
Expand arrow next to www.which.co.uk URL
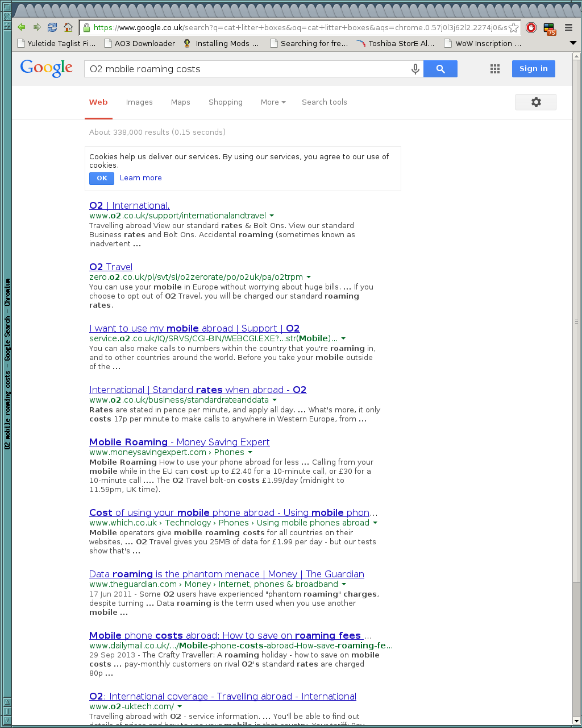coord(375,523)
